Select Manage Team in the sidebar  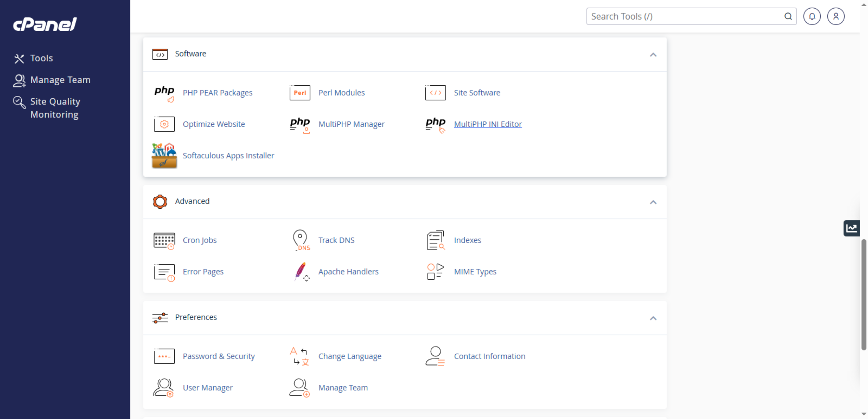point(60,80)
